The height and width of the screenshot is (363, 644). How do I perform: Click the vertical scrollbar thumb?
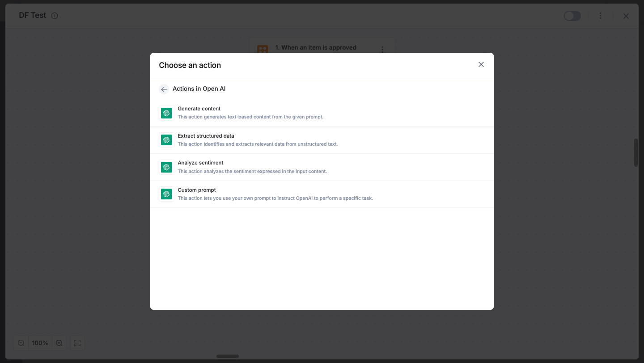click(x=636, y=153)
